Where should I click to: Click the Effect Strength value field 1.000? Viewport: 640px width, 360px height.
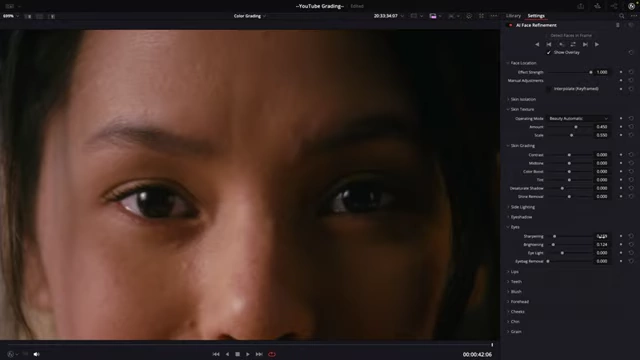(602, 72)
